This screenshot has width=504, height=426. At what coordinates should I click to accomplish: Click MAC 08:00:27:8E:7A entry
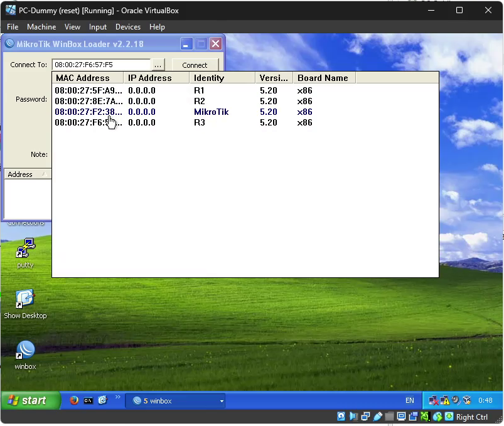coord(88,101)
